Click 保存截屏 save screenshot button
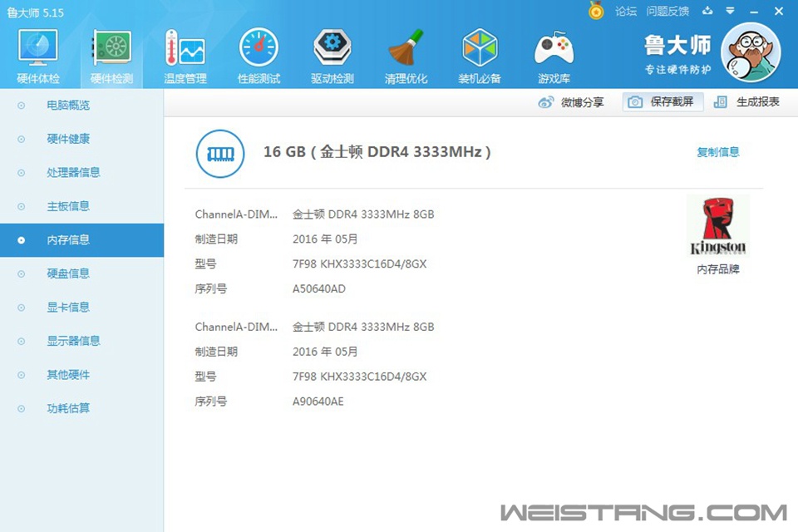Viewport: 798px width, 532px height. [x=663, y=101]
